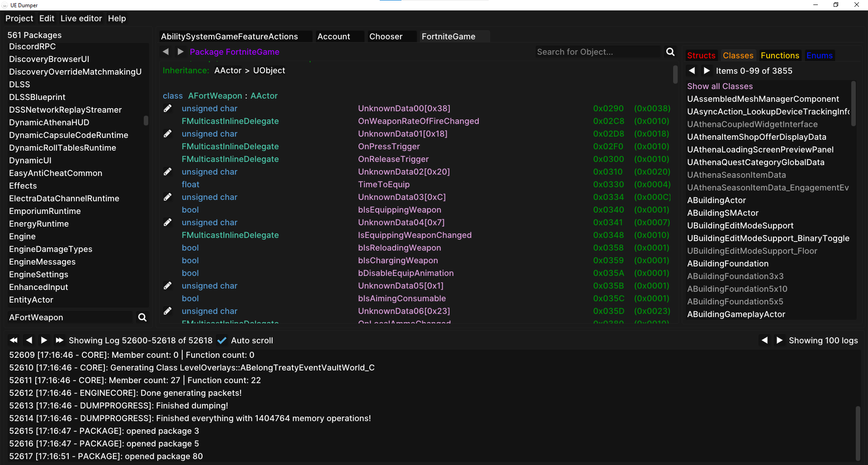The image size is (868, 465).
Task: Click the Package FortniteGame link
Action: point(234,52)
